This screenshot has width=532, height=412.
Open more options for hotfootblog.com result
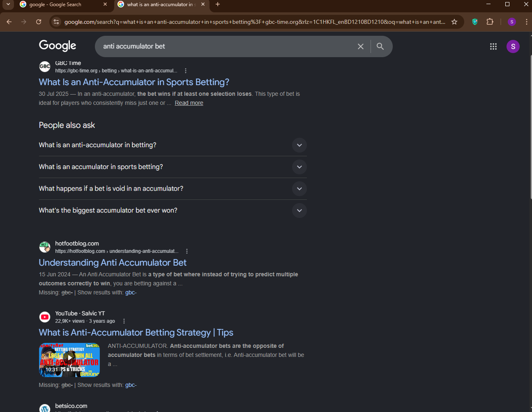click(187, 251)
